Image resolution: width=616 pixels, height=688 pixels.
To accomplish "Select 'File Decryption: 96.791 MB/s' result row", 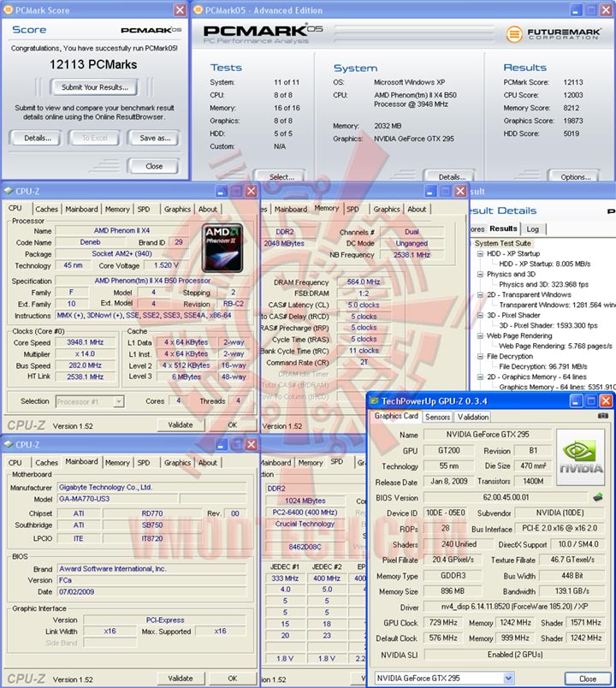I will pos(542,366).
